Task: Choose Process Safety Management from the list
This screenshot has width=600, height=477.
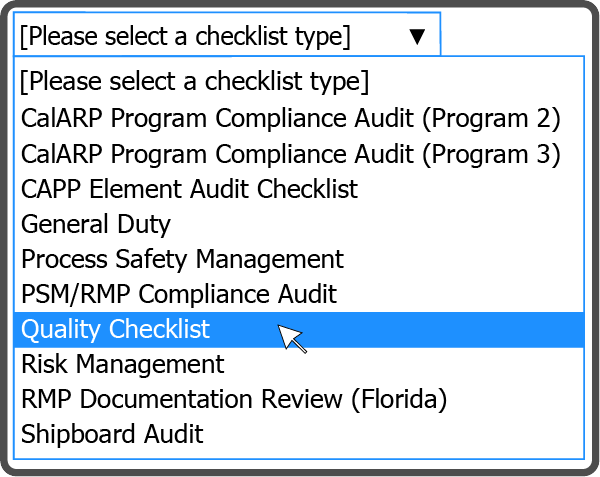Action: (x=182, y=259)
